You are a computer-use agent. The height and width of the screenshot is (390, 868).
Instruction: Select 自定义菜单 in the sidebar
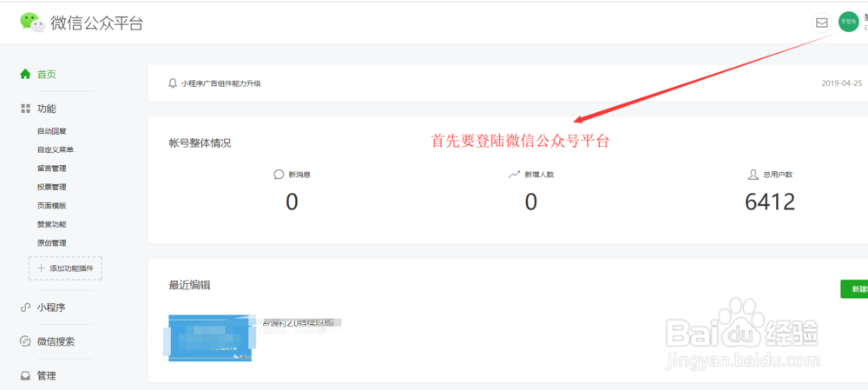click(x=56, y=149)
